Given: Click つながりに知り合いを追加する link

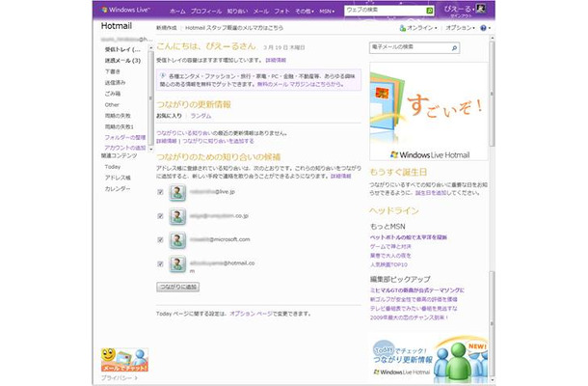Looking at the screenshot, I should tap(218, 141).
